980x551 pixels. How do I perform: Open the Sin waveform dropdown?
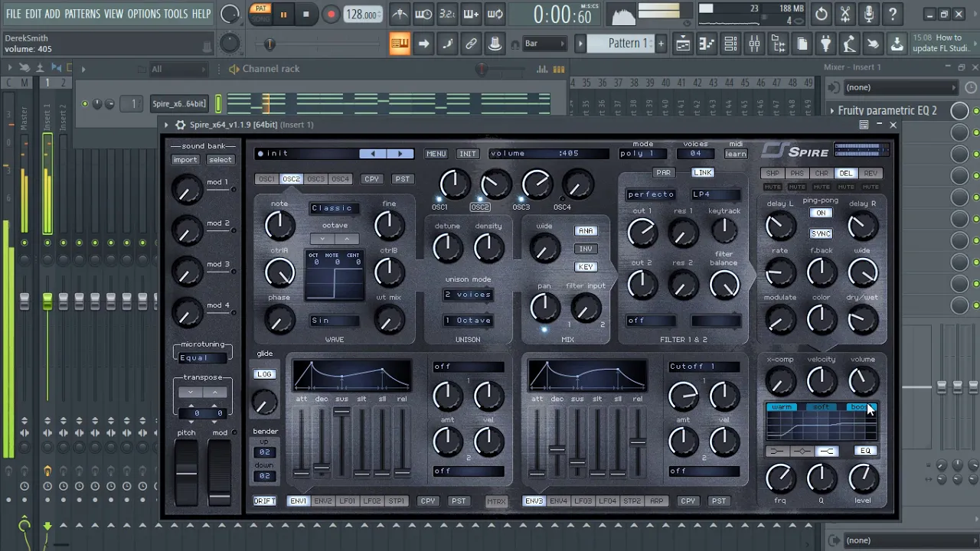(335, 321)
